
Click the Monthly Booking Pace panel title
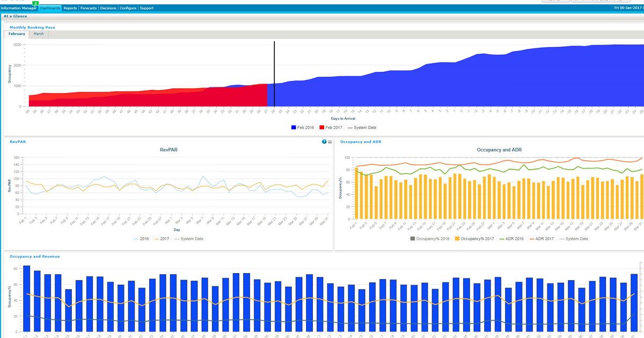[32, 27]
